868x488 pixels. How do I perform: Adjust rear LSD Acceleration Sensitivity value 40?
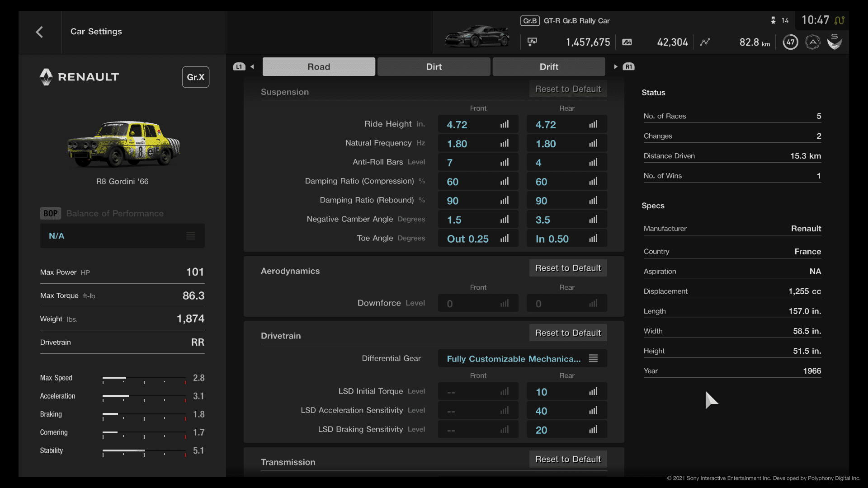(x=567, y=411)
